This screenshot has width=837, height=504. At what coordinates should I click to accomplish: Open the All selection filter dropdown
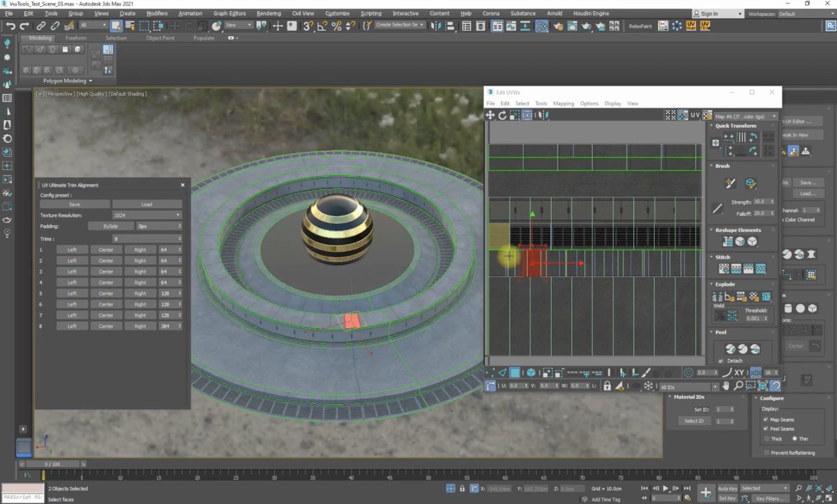(93, 26)
